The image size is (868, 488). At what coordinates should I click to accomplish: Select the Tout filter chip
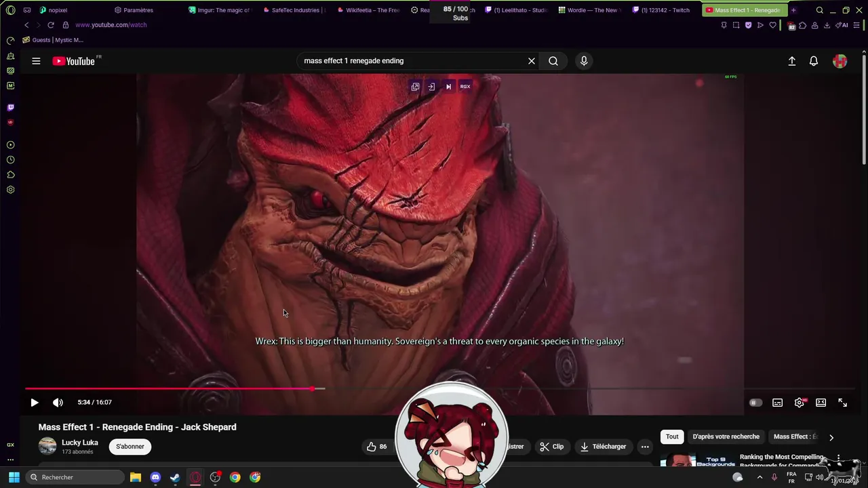click(x=672, y=436)
